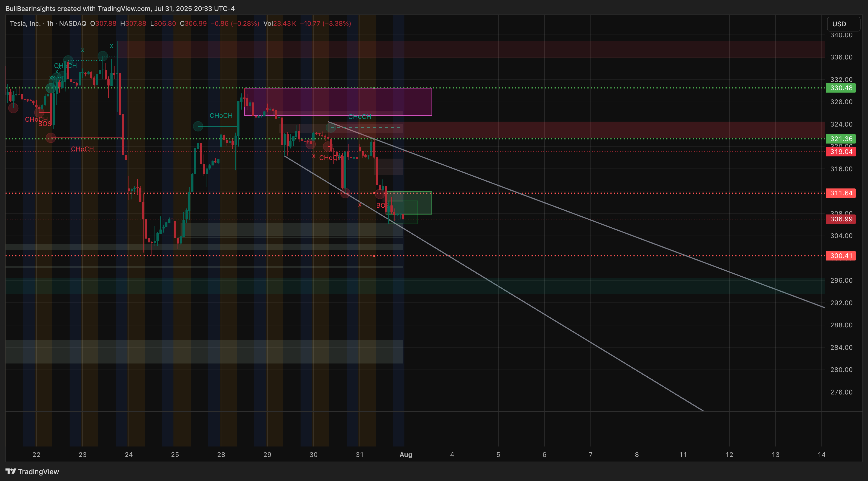Click the teal CHoCH label above date 28

pyautogui.click(x=221, y=116)
